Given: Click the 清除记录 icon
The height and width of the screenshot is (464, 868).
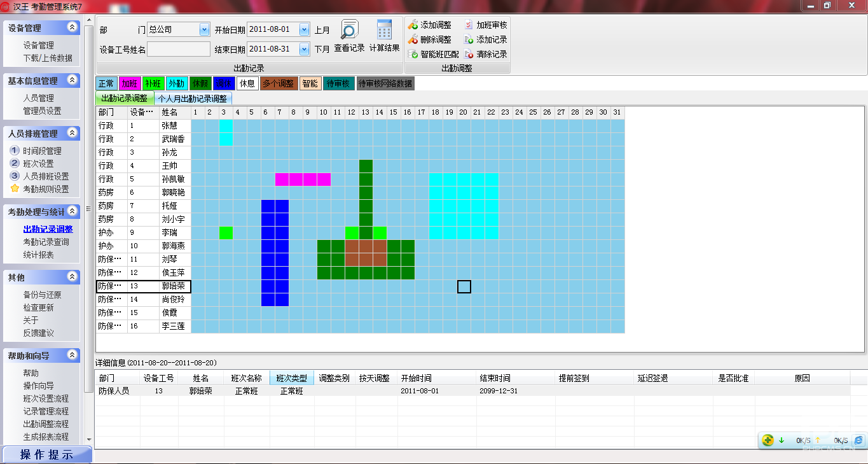Looking at the screenshot, I should (469, 54).
